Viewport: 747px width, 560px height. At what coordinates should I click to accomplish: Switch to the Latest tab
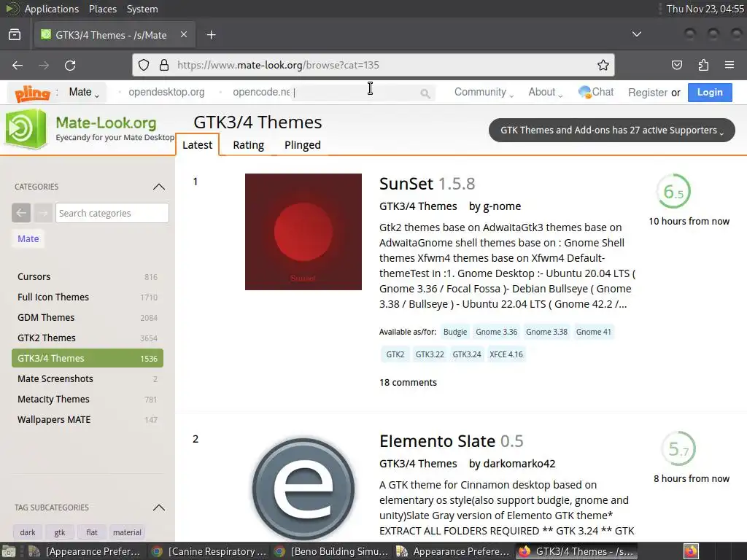pos(197,145)
